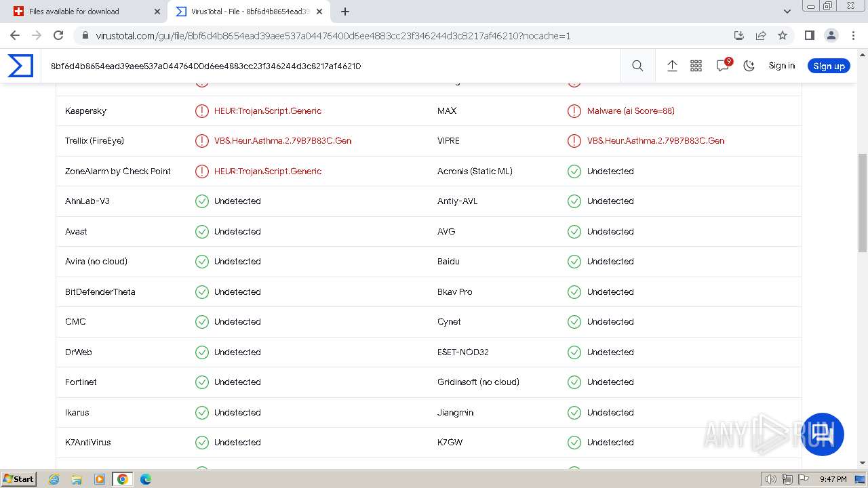Click the upload file arrow icon
The height and width of the screenshot is (488, 868).
[x=672, y=66]
